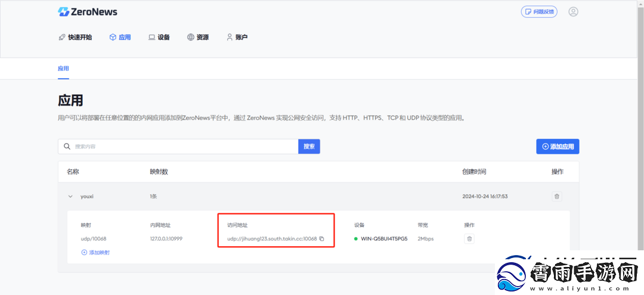Go to the 设备 menu
The image size is (644, 295).
(159, 38)
